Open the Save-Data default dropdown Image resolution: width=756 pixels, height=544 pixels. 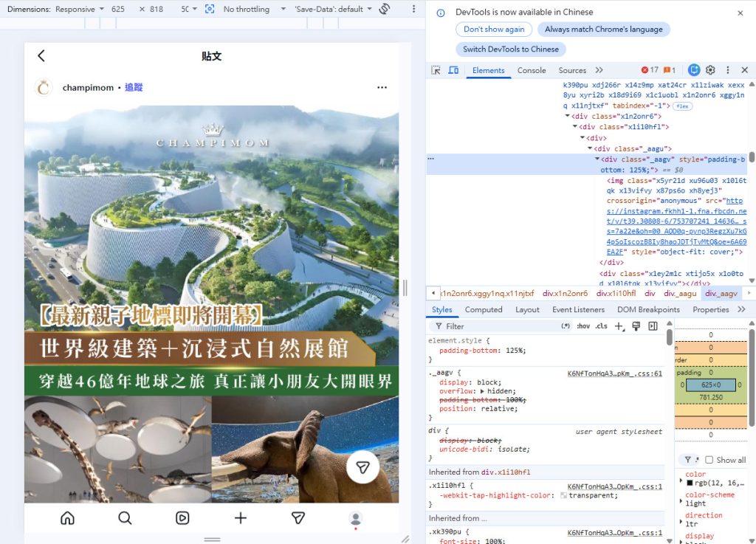pos(333,9)
